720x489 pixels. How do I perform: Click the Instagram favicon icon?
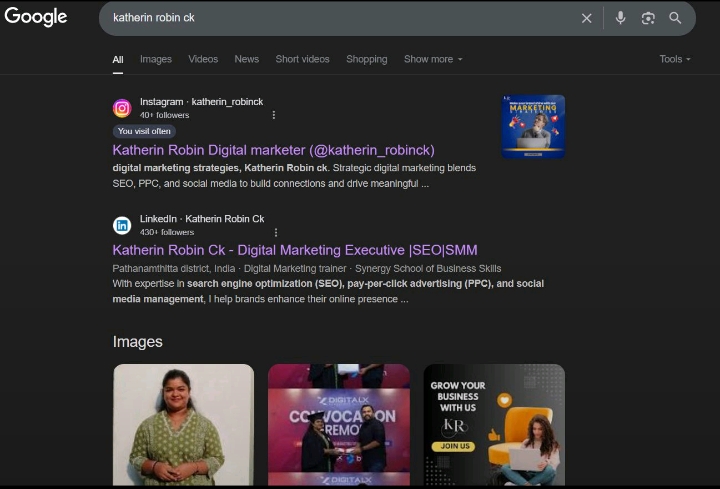pos(122,108)
